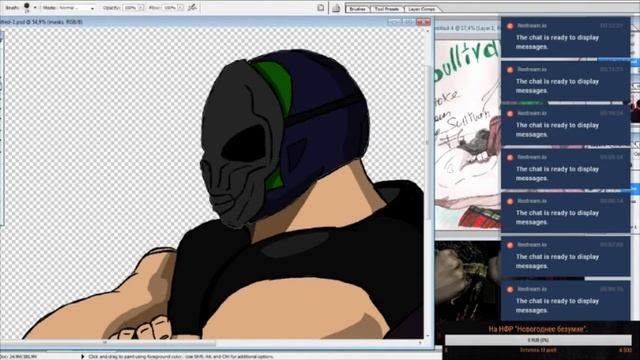Click the status bar info arrow
The height and width of the screenshot is (360, 640).
(x=82, y=356)
